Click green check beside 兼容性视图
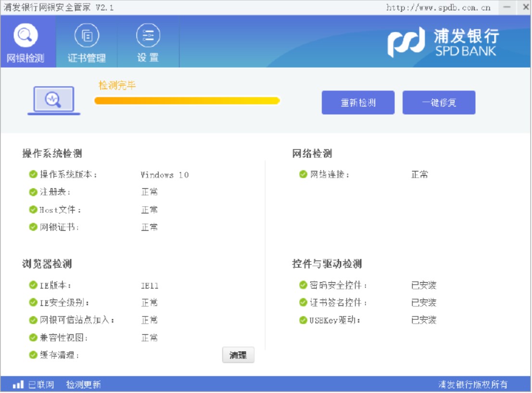Screen dimensions: 532x393 coord(33,338)
